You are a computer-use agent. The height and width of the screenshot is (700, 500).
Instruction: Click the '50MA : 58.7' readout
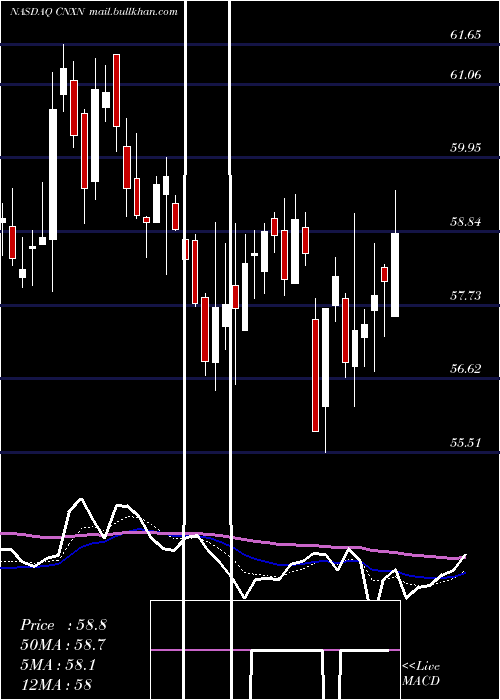63,645
